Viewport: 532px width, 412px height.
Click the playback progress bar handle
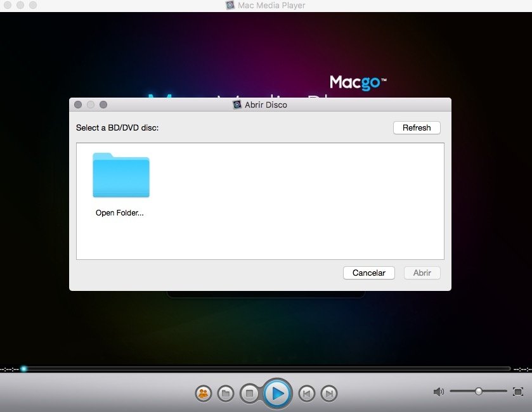[23, 369]
